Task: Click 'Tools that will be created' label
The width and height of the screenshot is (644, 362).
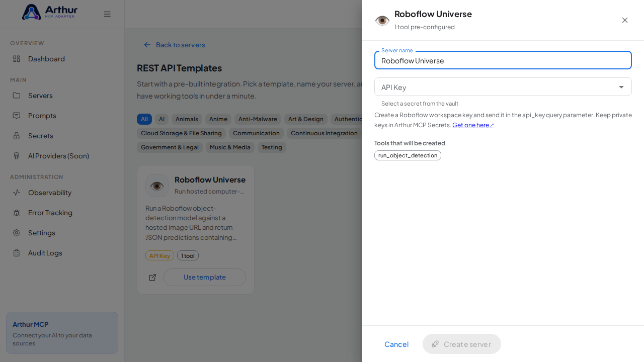Action: click(x=410, y=143)
